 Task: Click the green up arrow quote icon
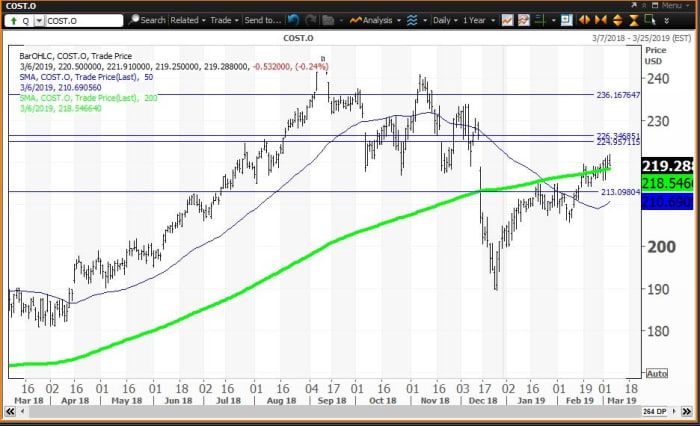click(x=13, y=21)
